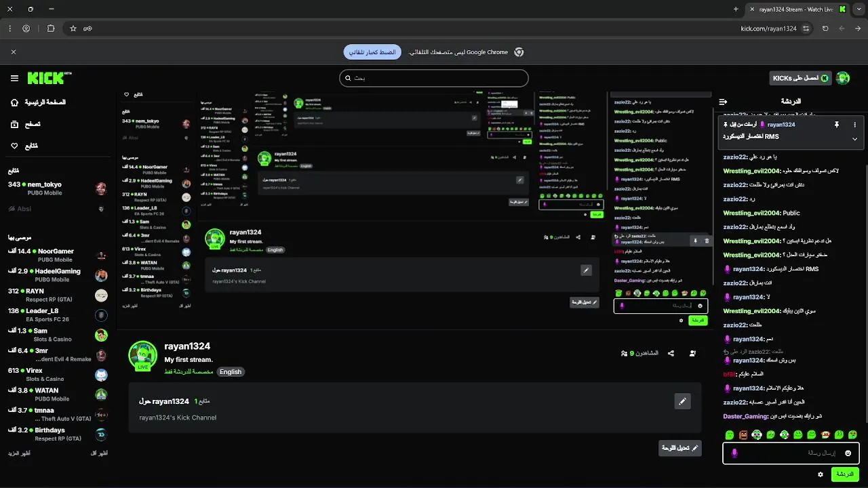
Task: Click the set as default browser button
Action: (x=372, y=52)
